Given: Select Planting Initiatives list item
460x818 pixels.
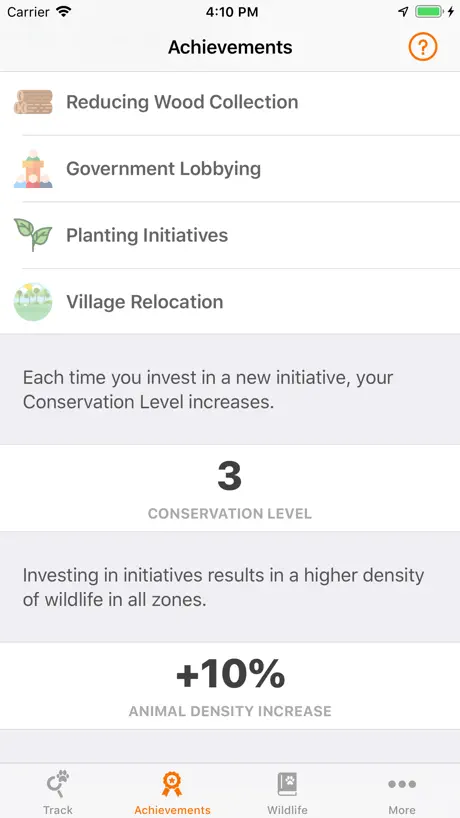Looking at the screenshot, I should click(x=230, y=235).
